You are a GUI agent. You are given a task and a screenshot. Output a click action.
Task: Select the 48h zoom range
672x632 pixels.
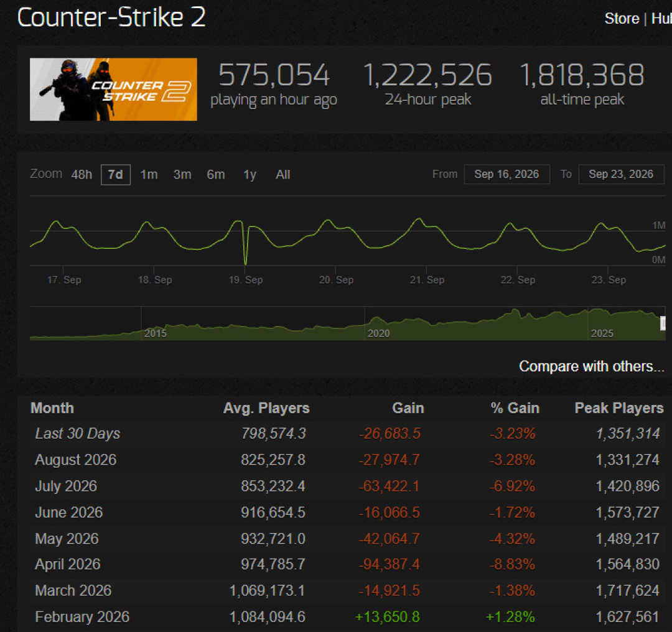tap(82, 174)
